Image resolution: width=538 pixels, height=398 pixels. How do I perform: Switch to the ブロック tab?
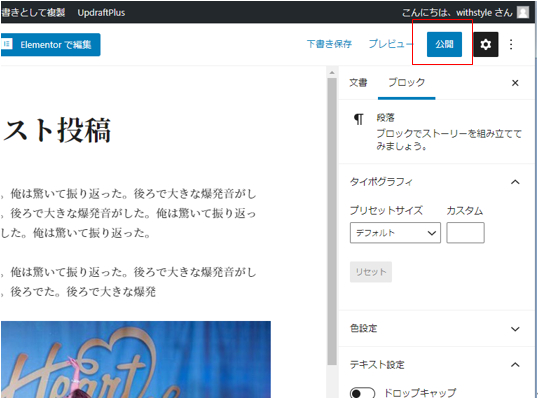pyautogui.click(x=407, y=83)
